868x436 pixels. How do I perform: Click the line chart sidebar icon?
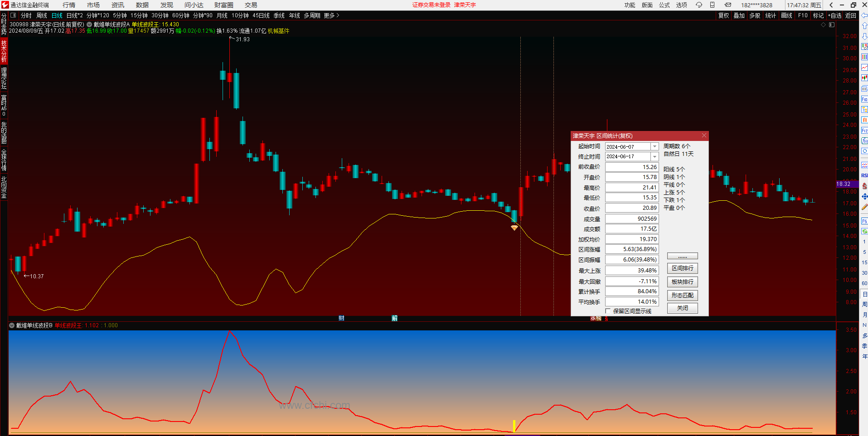pos(864,68)
